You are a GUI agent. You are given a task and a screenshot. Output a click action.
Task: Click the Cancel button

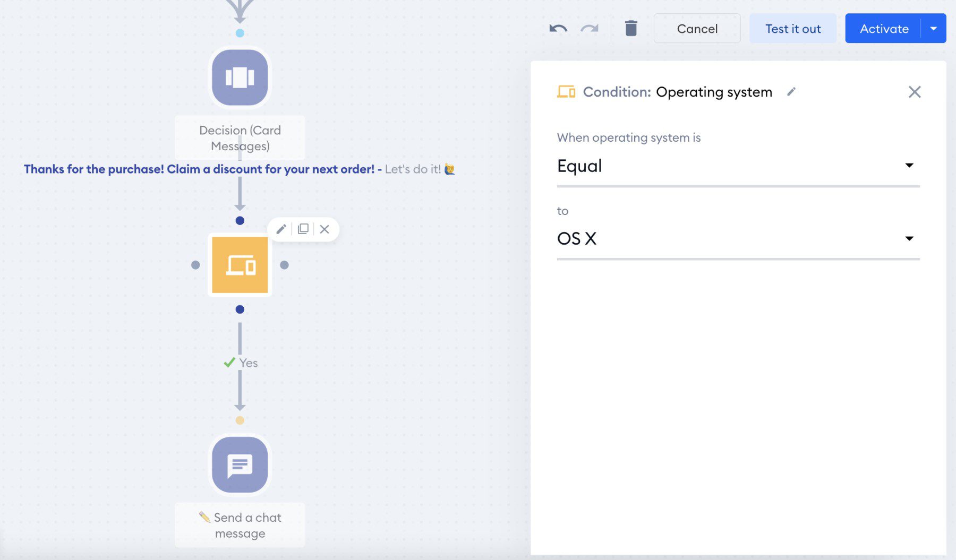tap(697, 28)
